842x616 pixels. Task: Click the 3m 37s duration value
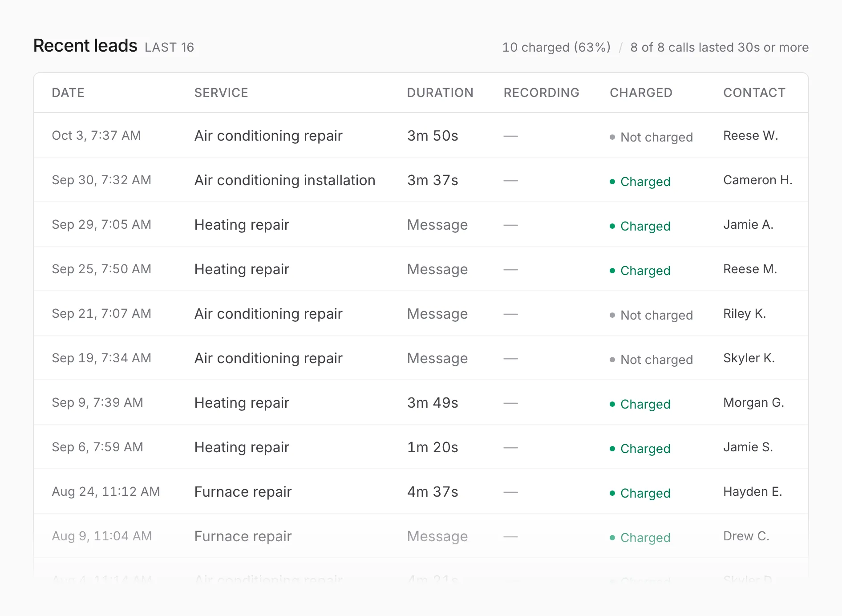click(x=433, y=180)
